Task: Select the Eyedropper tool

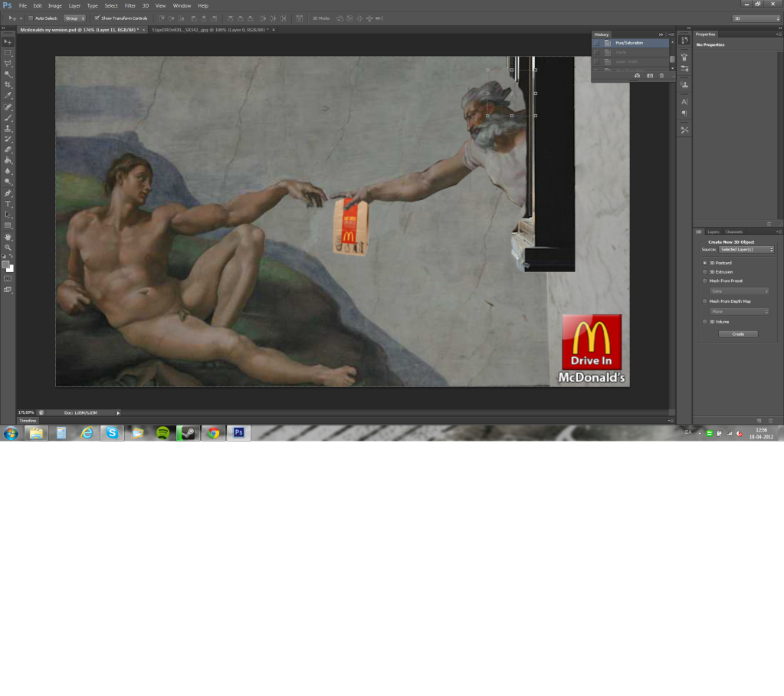Action: [8, 96]
